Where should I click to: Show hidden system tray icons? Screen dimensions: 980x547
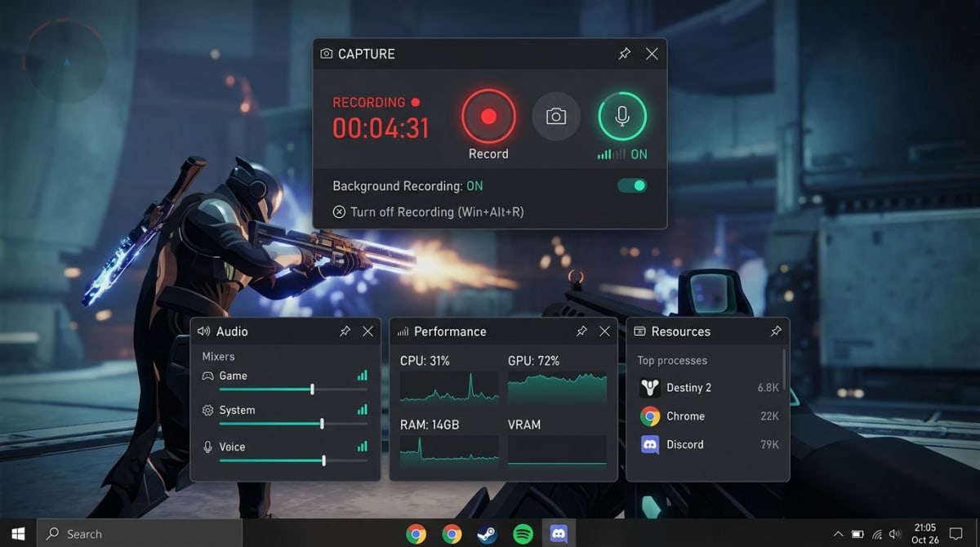[838, 534]
